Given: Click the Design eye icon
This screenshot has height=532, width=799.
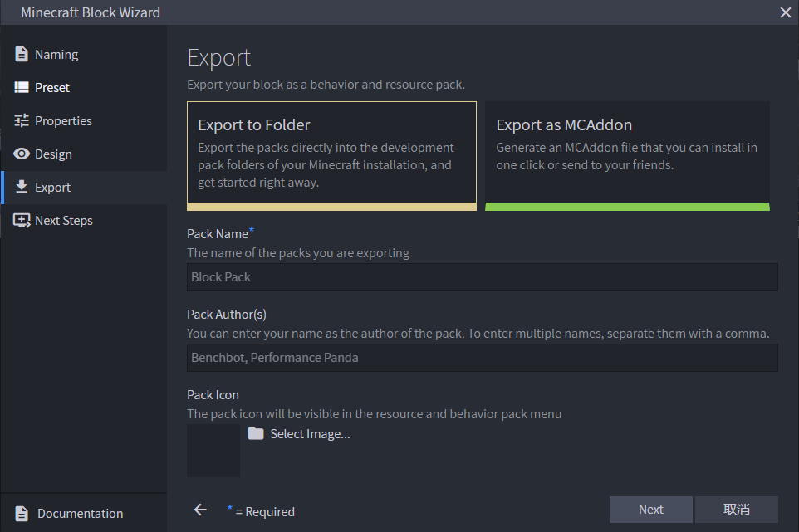Looking at the screenshot, I should (x=22, y=154).
